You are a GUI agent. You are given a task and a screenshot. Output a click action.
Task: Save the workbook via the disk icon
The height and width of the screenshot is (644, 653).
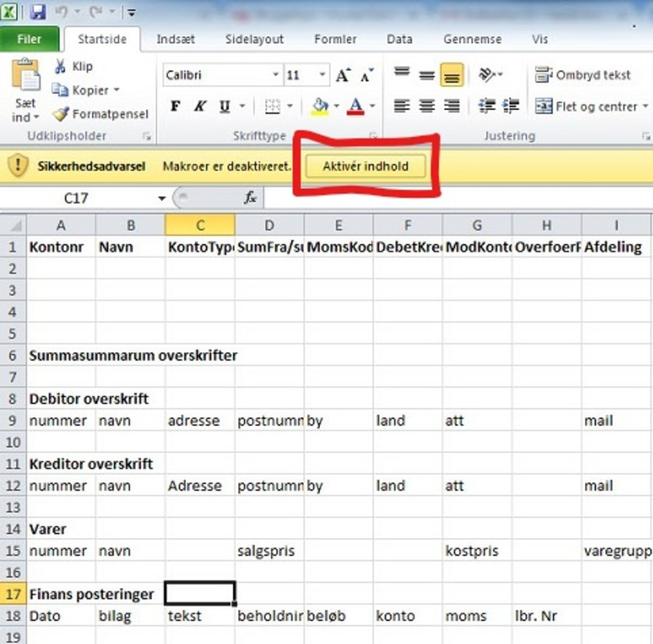[37, 12]
